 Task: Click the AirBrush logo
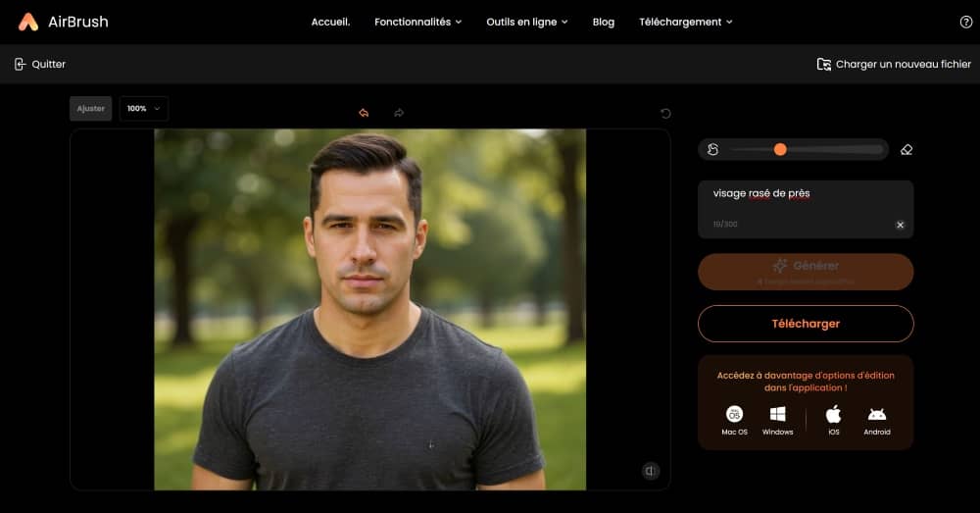click(64, 22)
